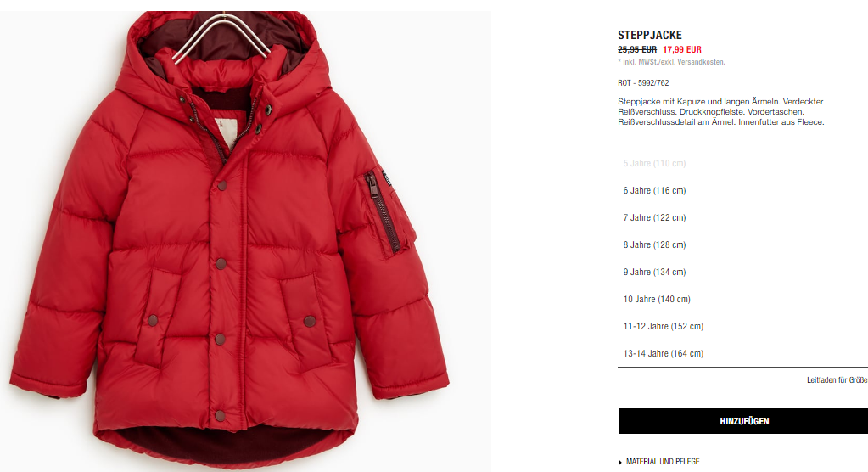Click the triangle arrow beside Material und Pflege

[620, 462]
